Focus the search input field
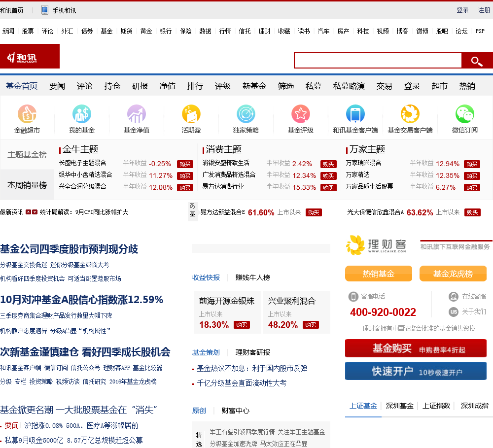 coord(378,60)
